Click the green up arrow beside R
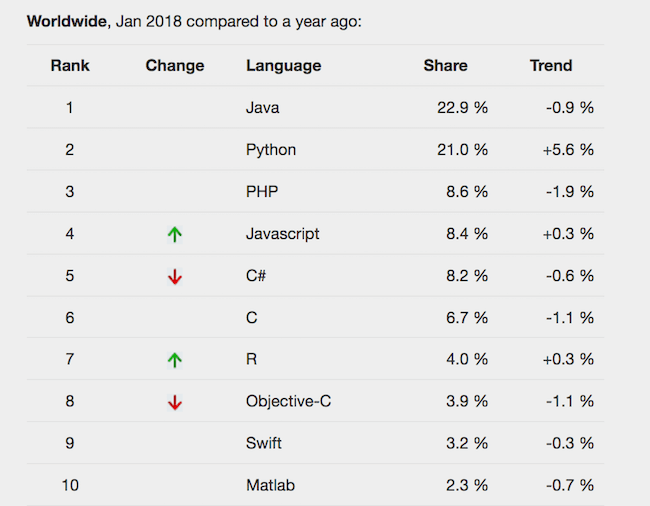This screenshot has width=650, height=506. tap(175, 360)
